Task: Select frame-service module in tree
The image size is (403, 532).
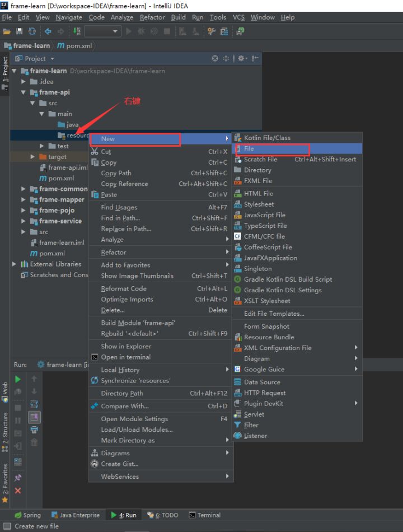Action: click(x=56, y=221)
